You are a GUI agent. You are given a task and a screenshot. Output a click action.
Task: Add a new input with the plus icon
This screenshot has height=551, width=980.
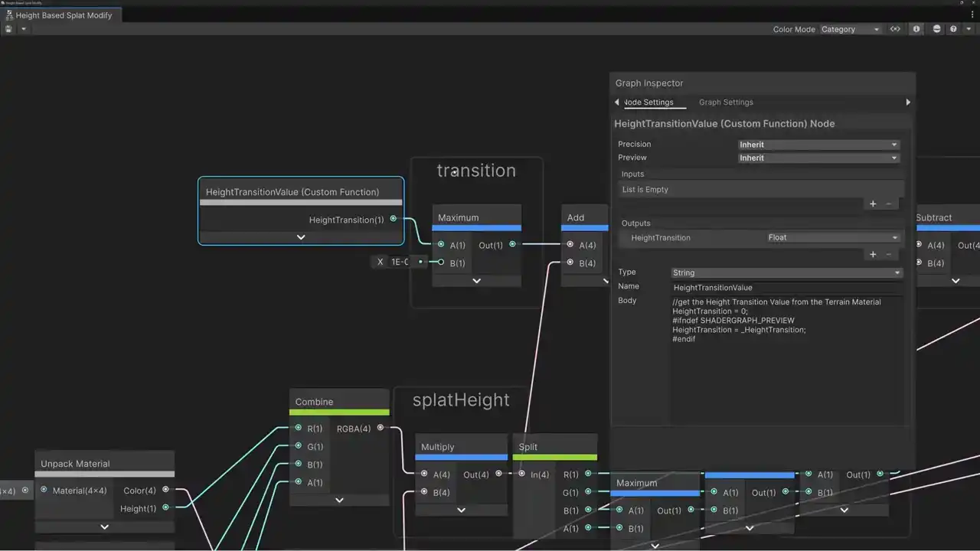pyautogui.click(x=873, y=204)
